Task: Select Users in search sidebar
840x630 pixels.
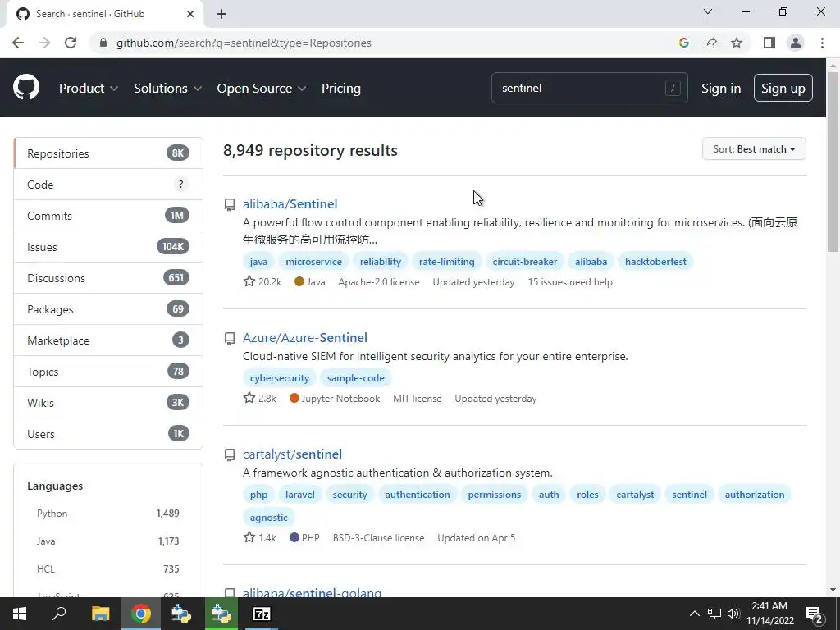Action: (x=108, y=434)
